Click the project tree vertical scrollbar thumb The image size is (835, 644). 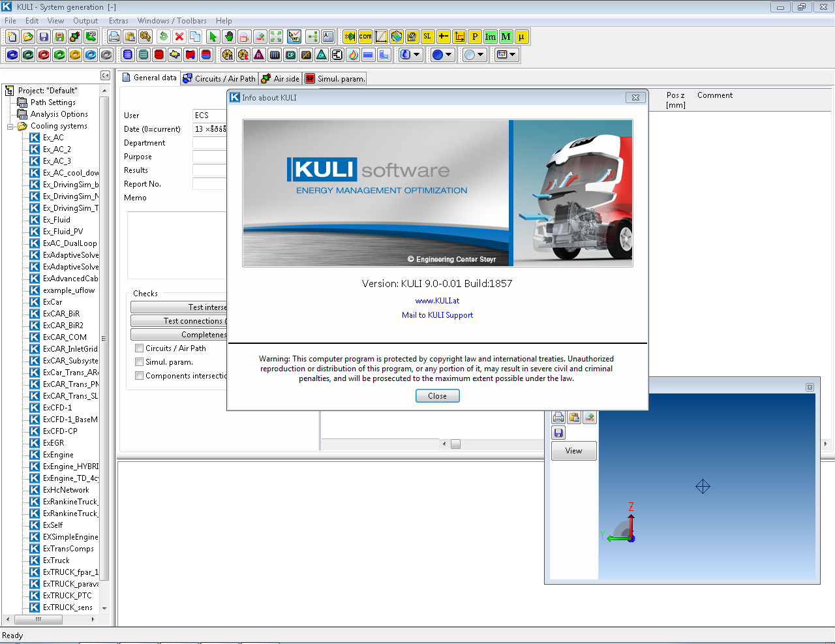click(104, 337)
